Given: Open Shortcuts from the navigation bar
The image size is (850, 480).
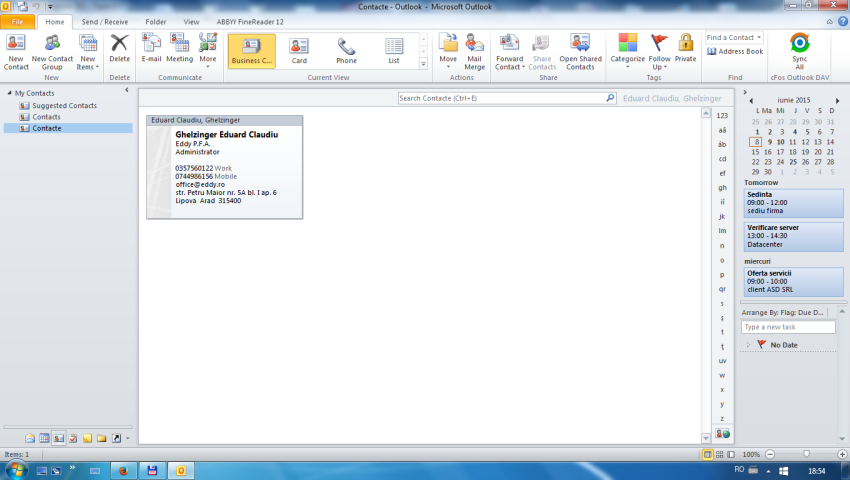Looking at the screenshot, I should (116, 438).
